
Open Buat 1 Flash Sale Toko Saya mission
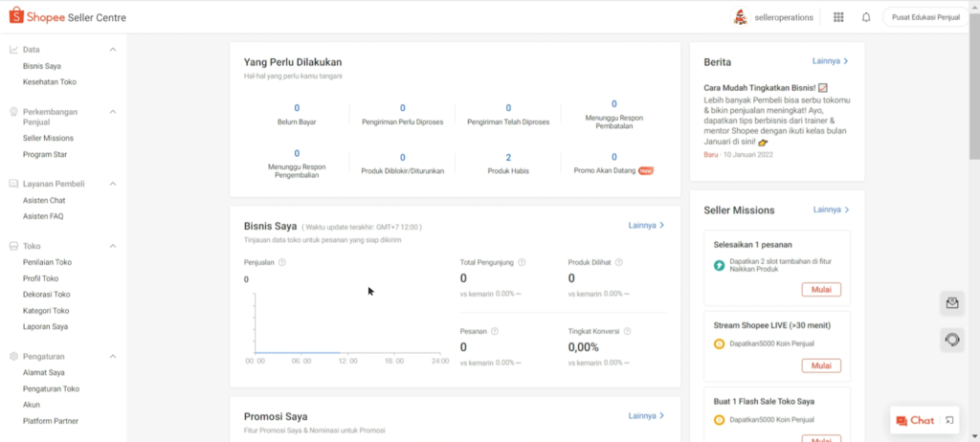pos(764,402)
